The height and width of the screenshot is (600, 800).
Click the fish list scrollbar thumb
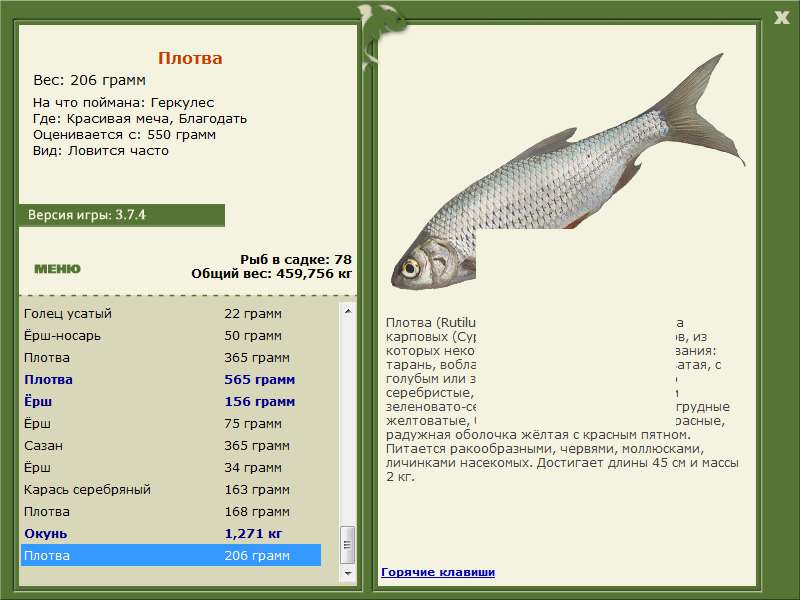click(x=347, y=545)
